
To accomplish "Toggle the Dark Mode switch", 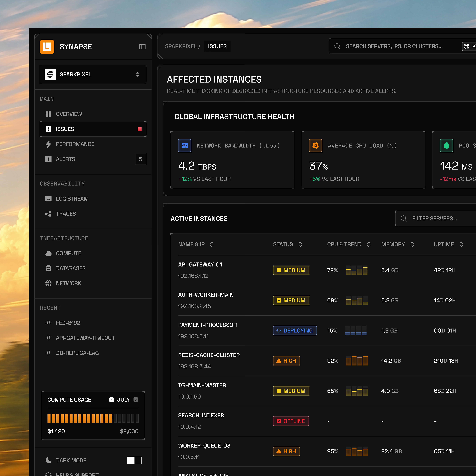I will (134, 460).
